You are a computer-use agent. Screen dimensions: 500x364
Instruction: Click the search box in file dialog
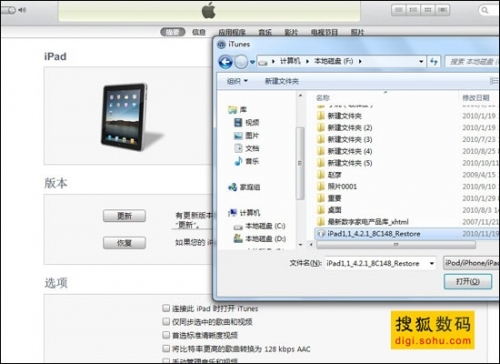[x=472, y=61]
